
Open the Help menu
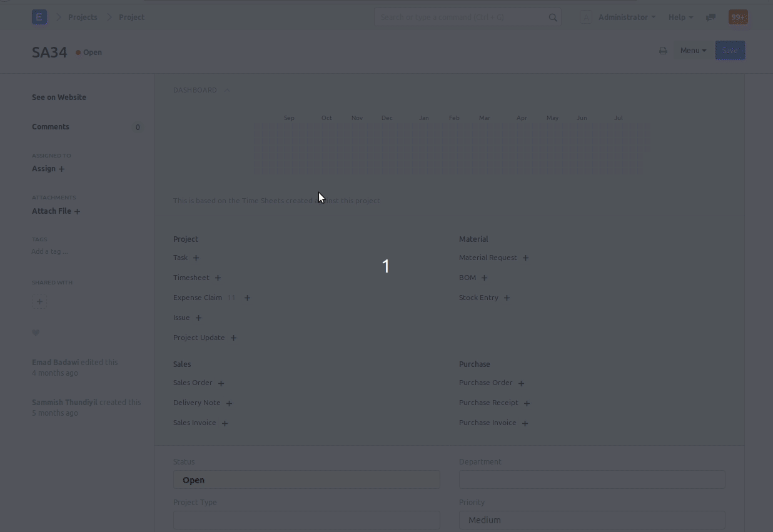(680, 17)
